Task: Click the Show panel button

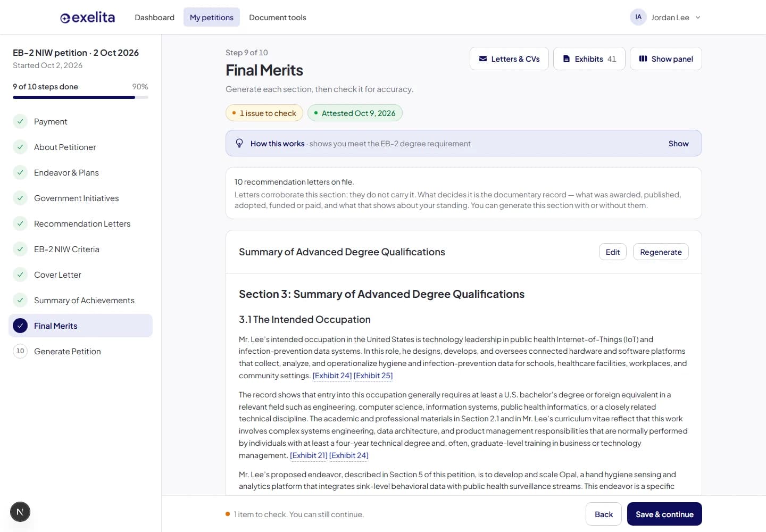Action: point(666,59)
